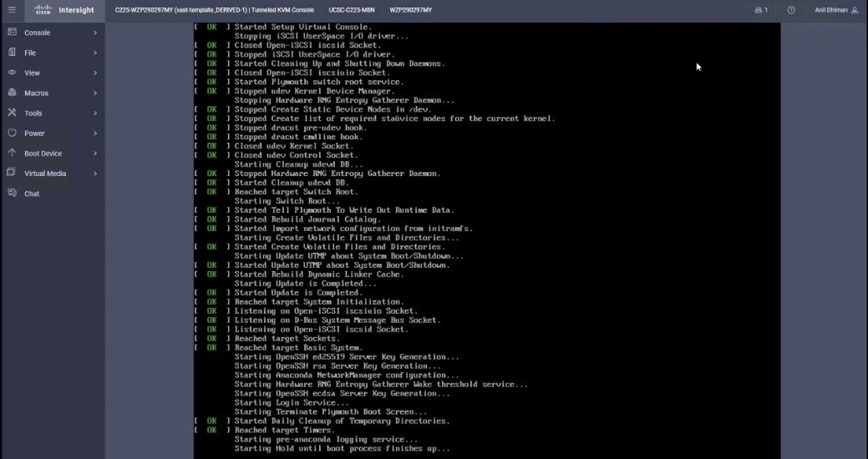Click the Macros icon in the sidebar

pyautogui.click(x=12, y=93)
